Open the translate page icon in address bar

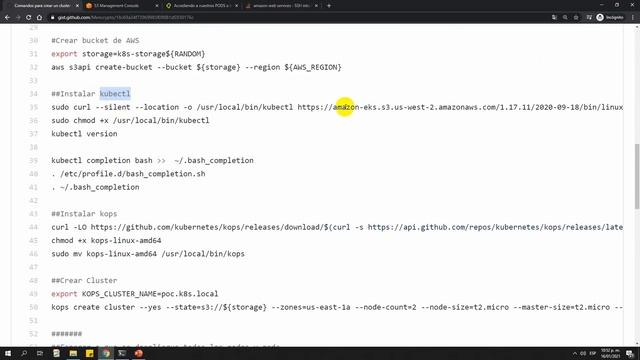[x=554, y=18]
